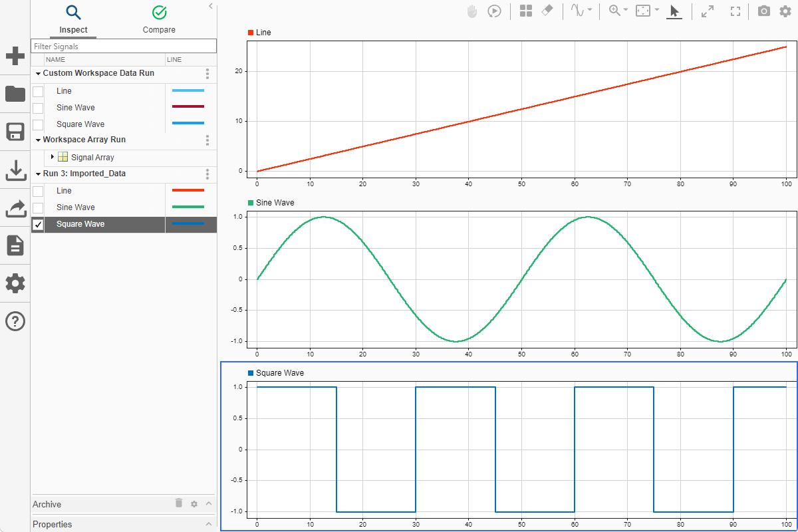Open plot settings gear in top toolbar
Screen dimensions: 798x532
[785, 11]
